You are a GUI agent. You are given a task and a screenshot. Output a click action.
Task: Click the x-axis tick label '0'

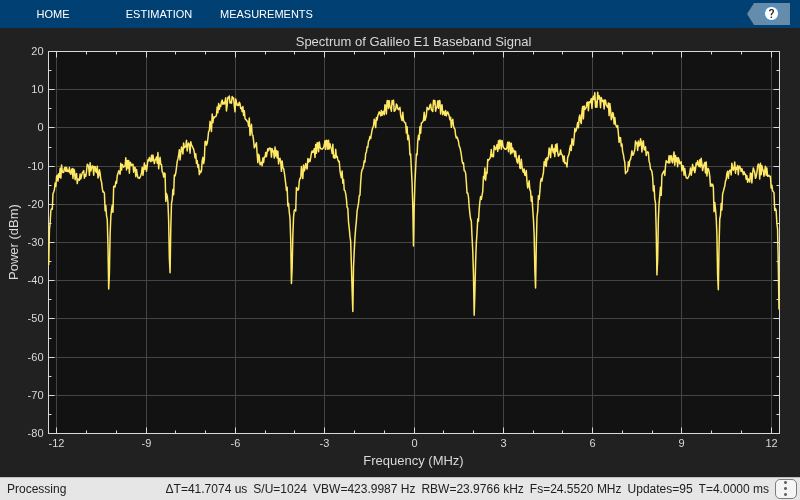tap(414, 443)
